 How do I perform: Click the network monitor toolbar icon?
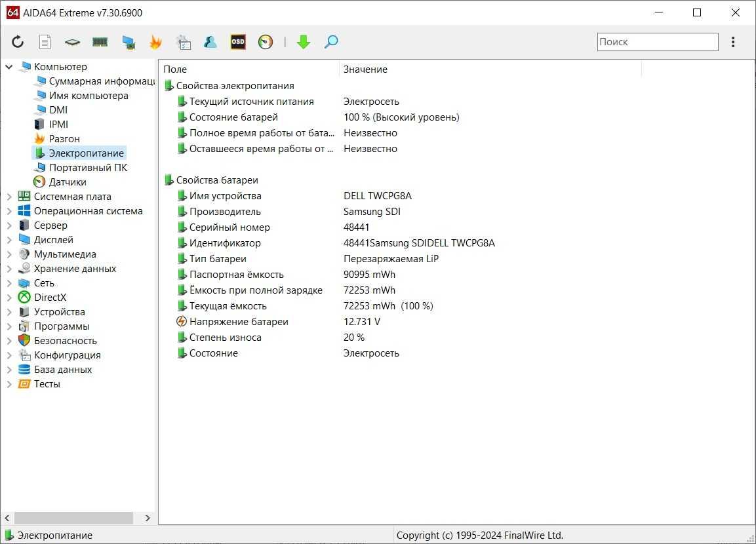tap(129, 43)
